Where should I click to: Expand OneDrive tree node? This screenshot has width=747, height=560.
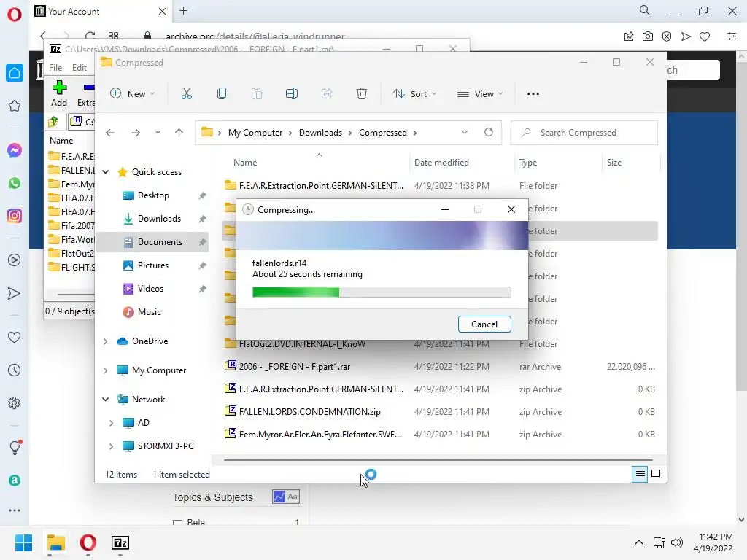pyautogui.click(x=106, y=341)
